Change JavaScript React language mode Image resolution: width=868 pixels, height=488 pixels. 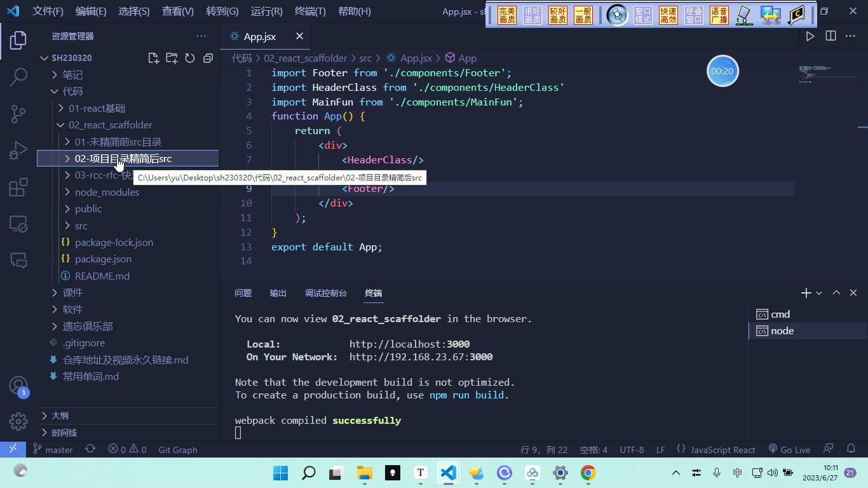722,449
